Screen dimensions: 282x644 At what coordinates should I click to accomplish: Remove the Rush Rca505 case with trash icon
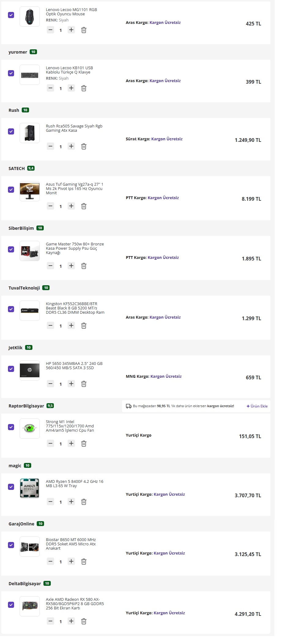click(84, 146)
